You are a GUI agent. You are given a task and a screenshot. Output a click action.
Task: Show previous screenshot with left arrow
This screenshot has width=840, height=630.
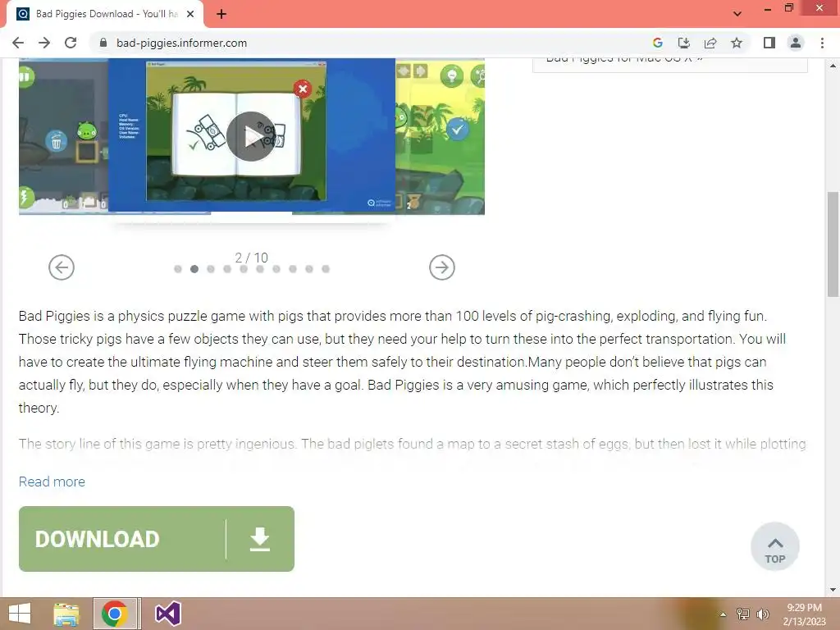coord(62,267)
